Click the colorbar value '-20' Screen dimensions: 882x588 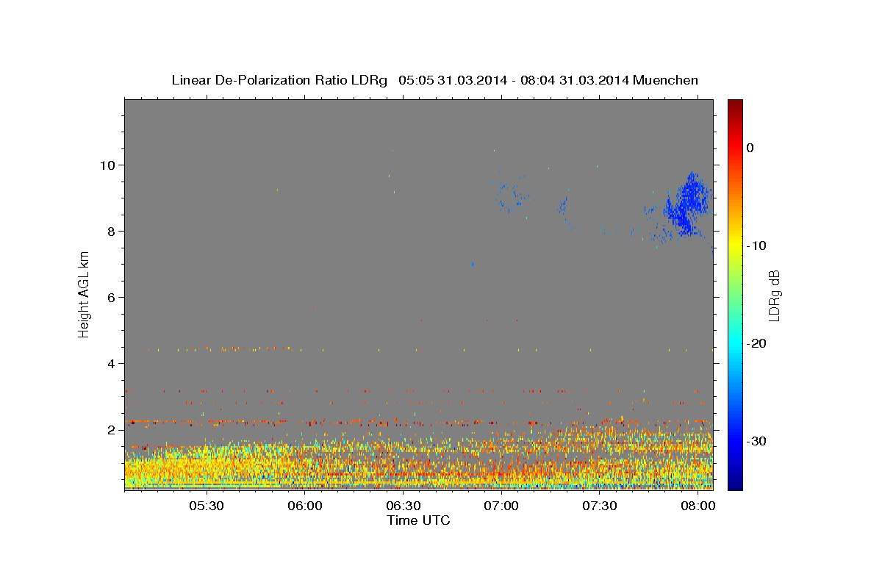point(756,343)
